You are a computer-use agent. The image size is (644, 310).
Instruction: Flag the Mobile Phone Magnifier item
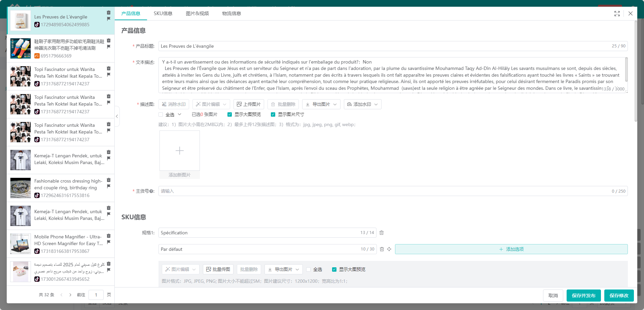click(x=109, y=242)
